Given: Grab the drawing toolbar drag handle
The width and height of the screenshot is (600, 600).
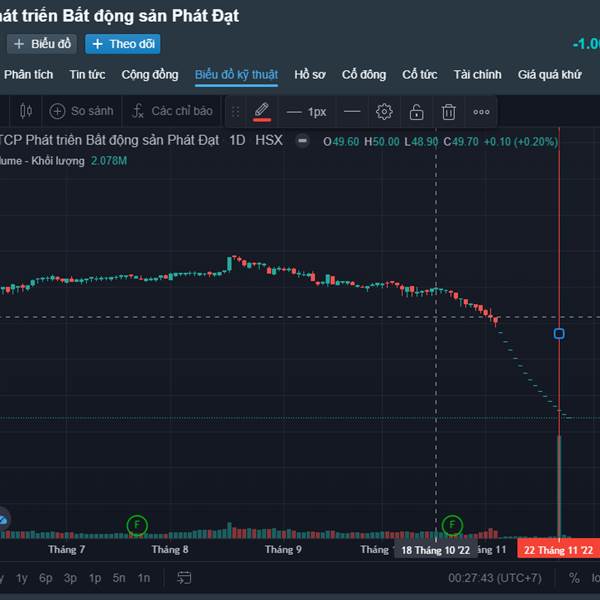Looking at the screenshot, I should pyautogui.click(x=236, y=112).
